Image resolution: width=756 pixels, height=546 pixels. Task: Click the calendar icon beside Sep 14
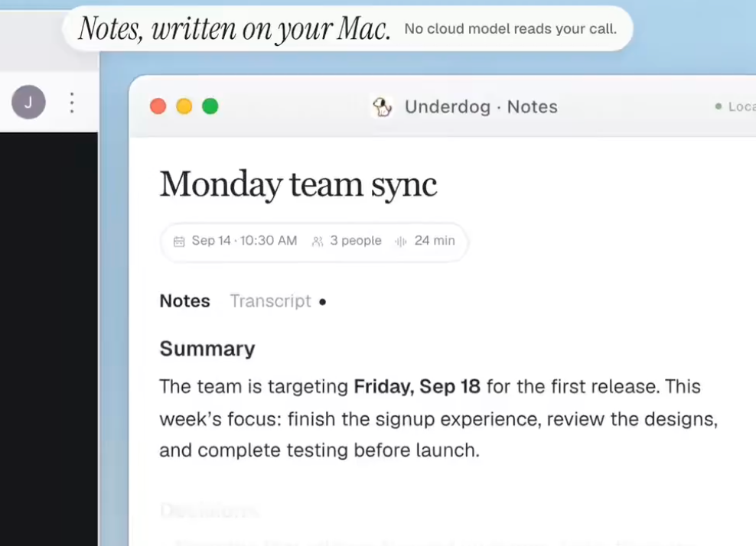(179, 241)
